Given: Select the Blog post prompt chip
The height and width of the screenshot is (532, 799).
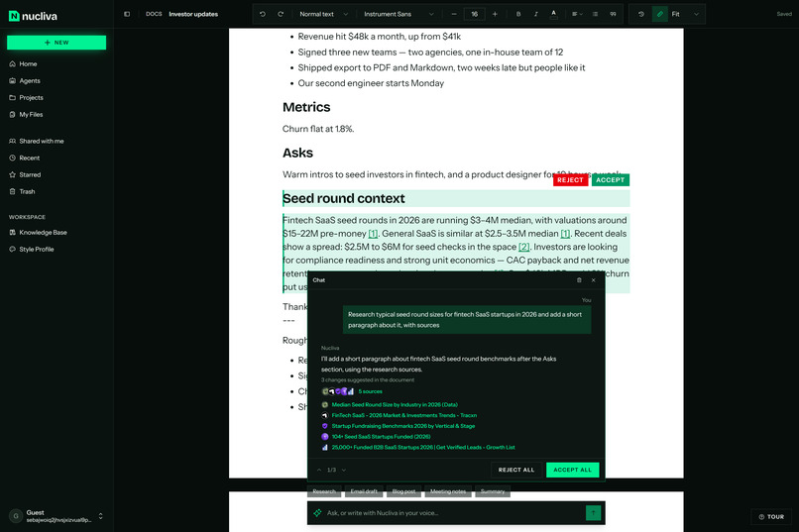Looking at the screenshot, I should point(403,491).
